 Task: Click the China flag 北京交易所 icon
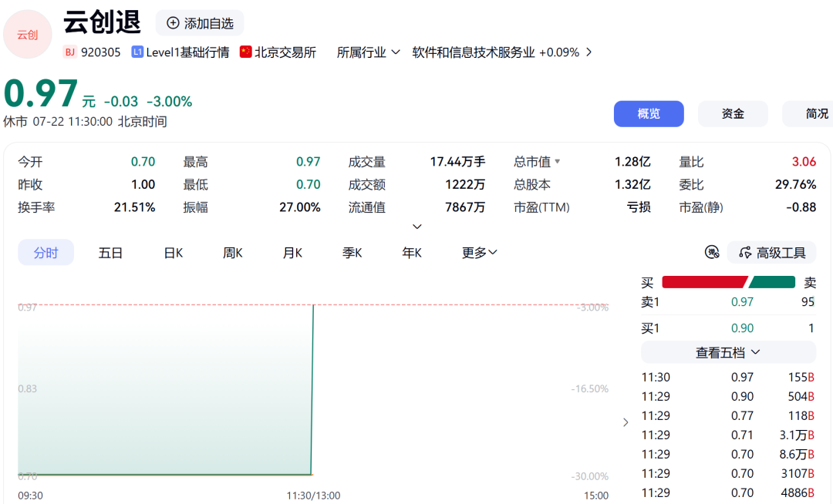coord(245,52)
